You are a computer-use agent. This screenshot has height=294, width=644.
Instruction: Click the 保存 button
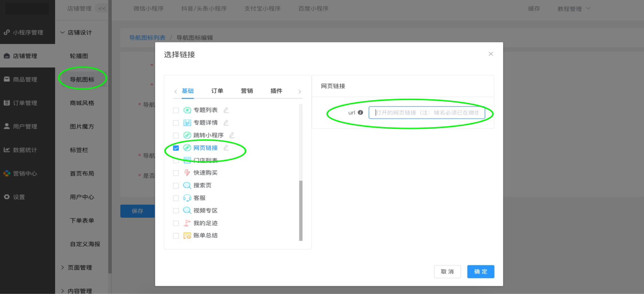click(x=137, y=211)
